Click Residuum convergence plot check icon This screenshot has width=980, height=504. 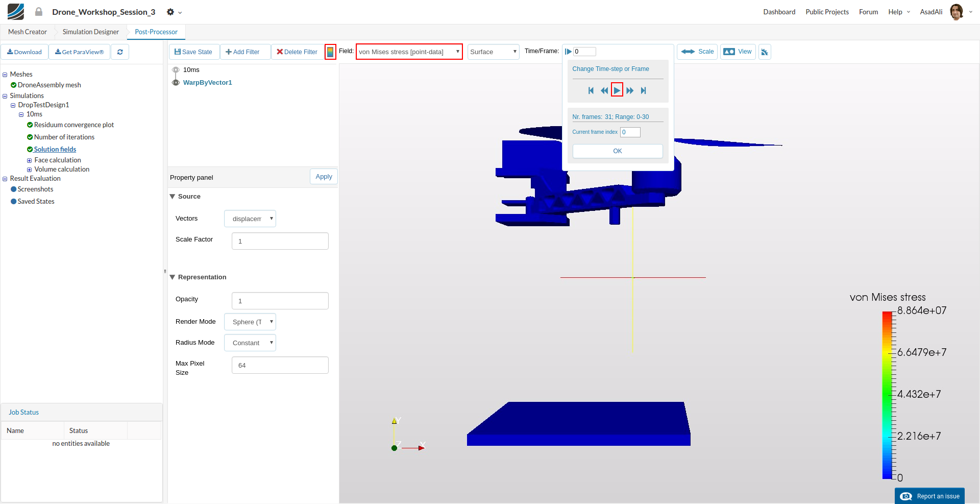(x=30, y=125)
